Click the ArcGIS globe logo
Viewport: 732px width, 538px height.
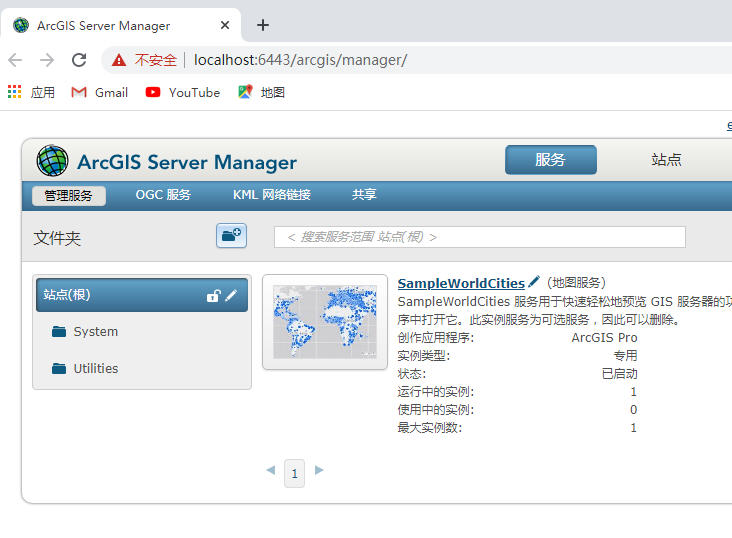pyautogui.click(x=52, y=160)
